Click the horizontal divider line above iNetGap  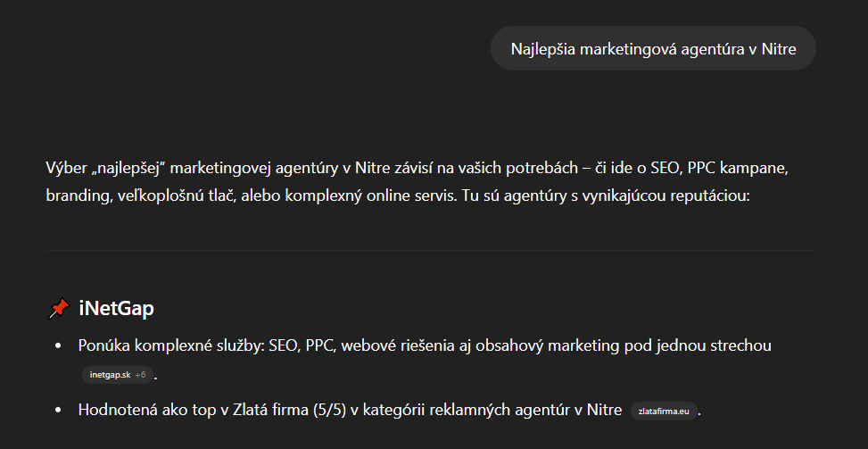[x=431, y=250]
